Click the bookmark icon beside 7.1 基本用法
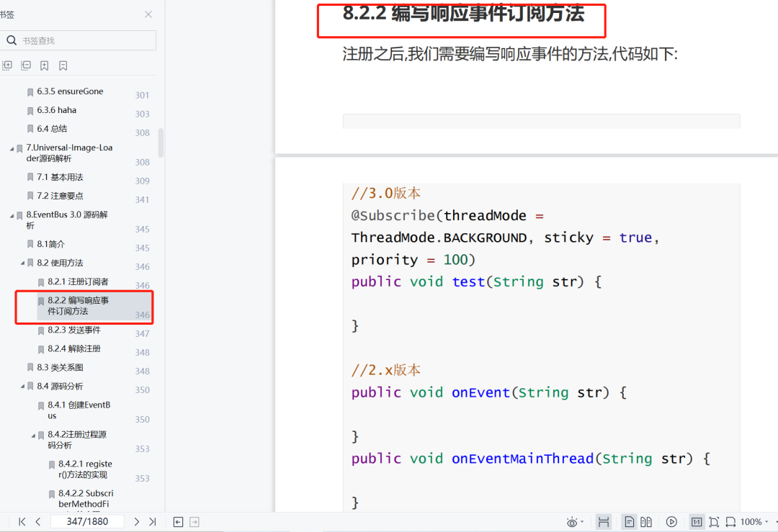 point(30,177)
